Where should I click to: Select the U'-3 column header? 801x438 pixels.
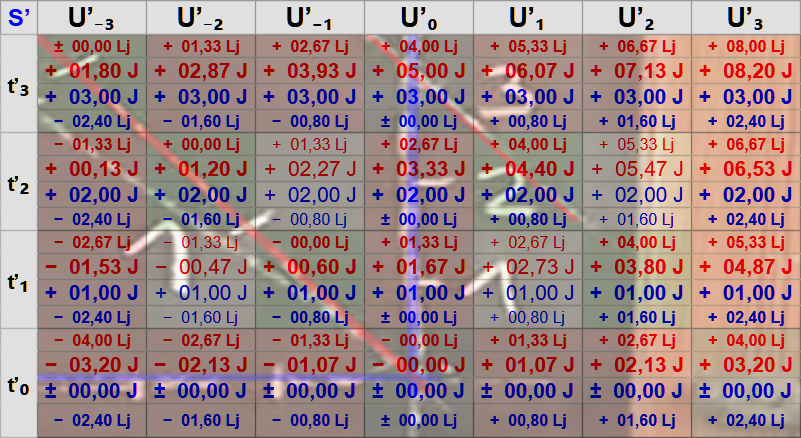[x=92, y=17]
